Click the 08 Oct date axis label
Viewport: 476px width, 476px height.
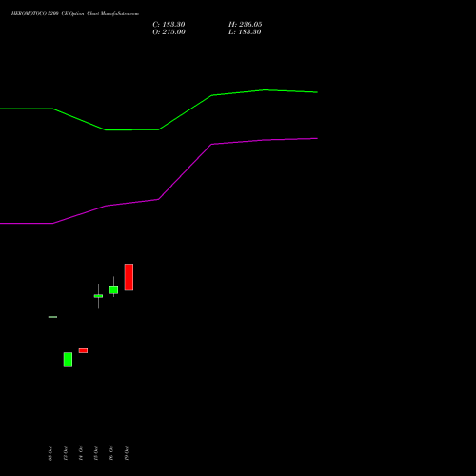point(50,453)
